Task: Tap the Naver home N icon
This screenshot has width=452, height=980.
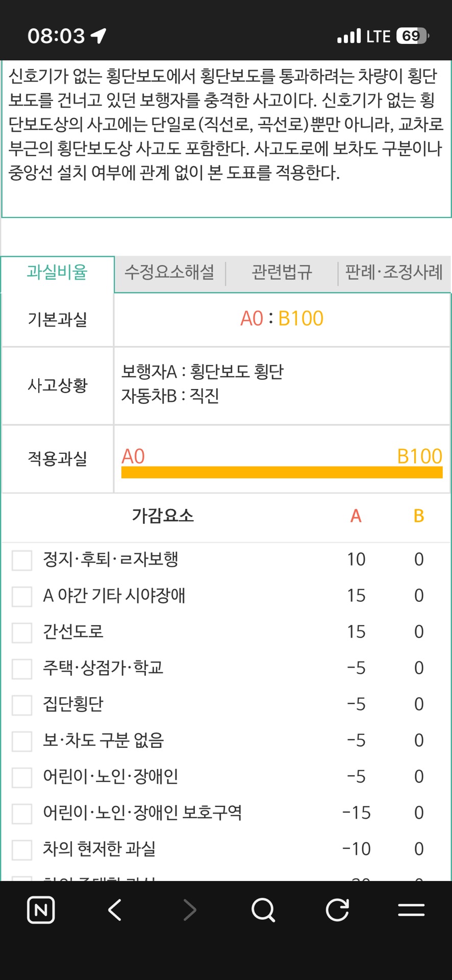Action: (x=41, y=910)
